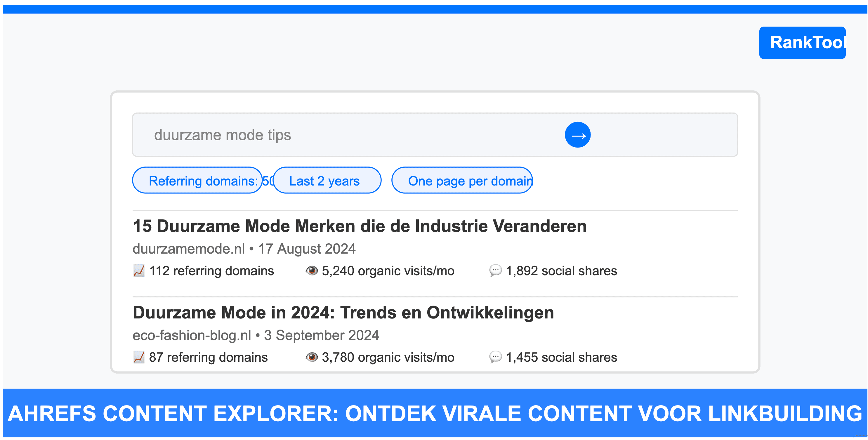Click the RankTool logo button
Viewport: 868px width, 440px height.
[802, 42]
